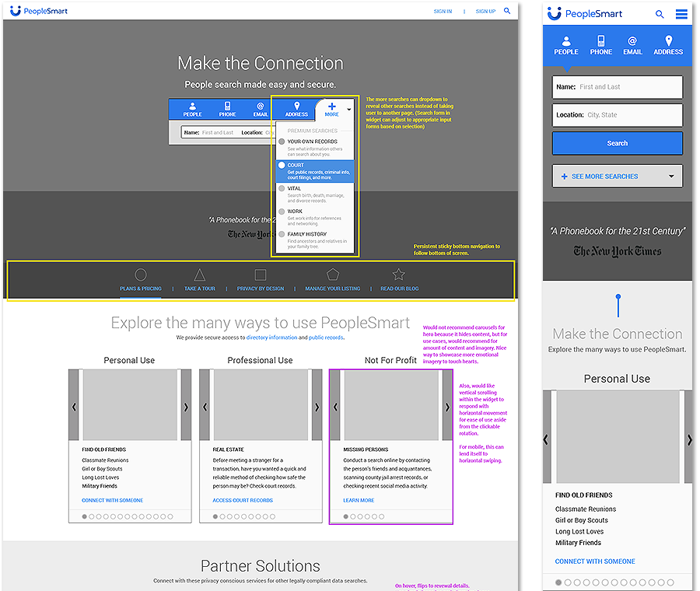
Task: Select the Your Own Records radio option
Action: pyautogui.click(x=282, y=142)
